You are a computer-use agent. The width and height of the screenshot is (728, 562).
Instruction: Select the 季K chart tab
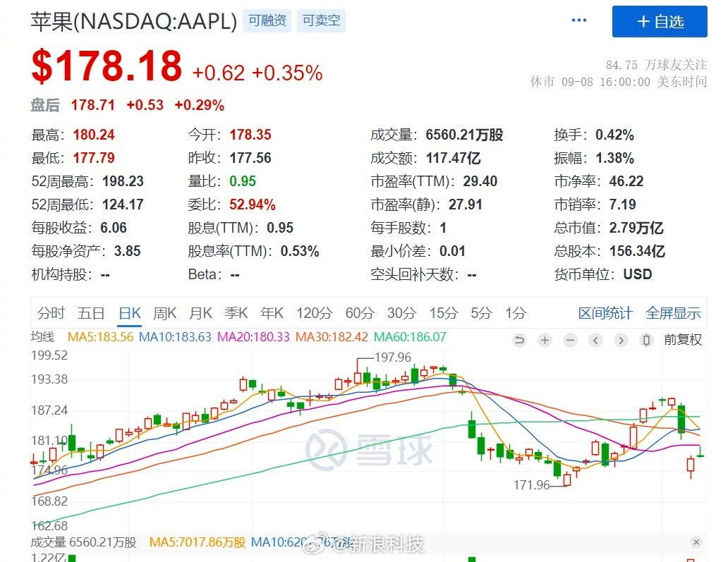click(x=236, y=313)
